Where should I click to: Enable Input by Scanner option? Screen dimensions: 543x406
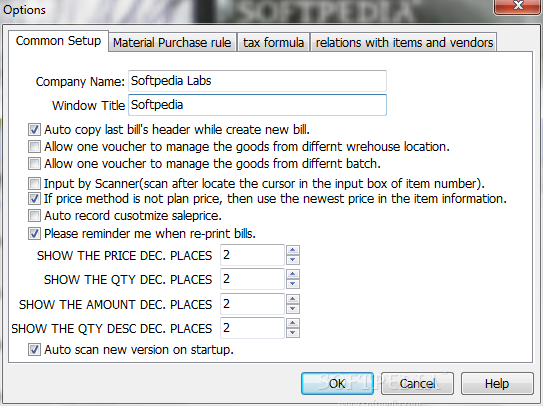[34, 183]
